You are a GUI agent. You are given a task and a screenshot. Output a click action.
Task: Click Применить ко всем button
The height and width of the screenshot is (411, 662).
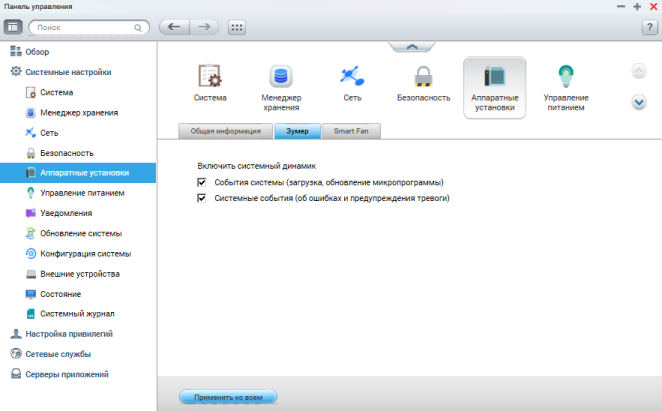228,397
